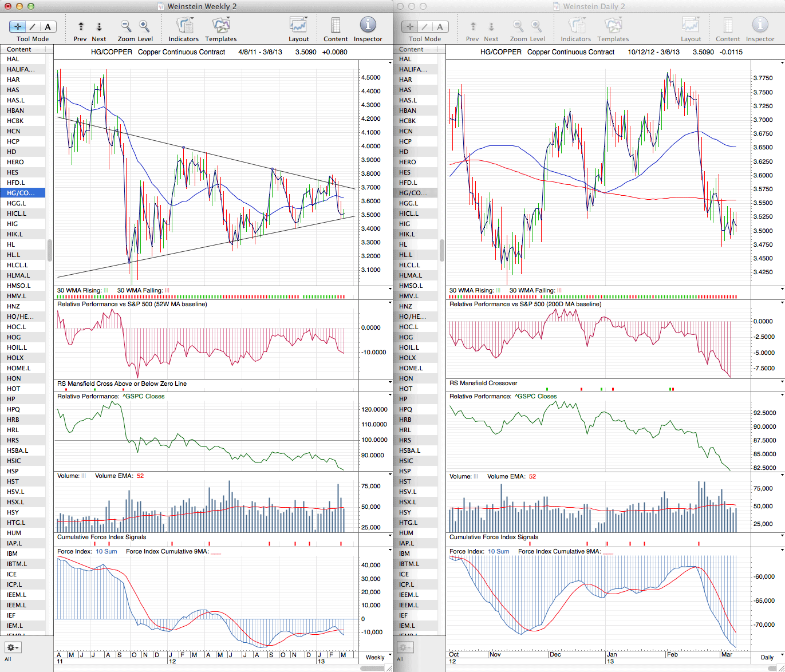
Task: Open Templates in the Weekly window toolbar
Action: click(x=220, y=26)
